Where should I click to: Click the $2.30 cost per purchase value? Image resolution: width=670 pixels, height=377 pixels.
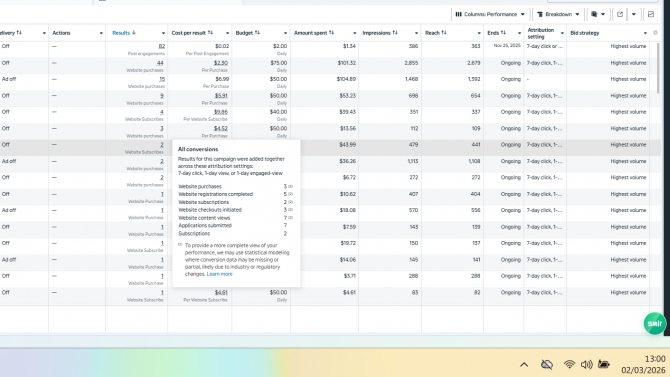point(221,63)
